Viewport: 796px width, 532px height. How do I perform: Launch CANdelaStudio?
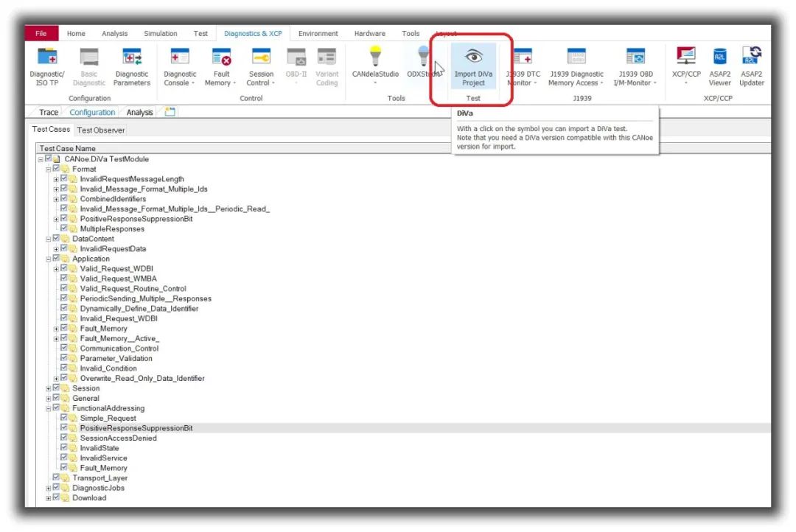click(x=375, y=66)
